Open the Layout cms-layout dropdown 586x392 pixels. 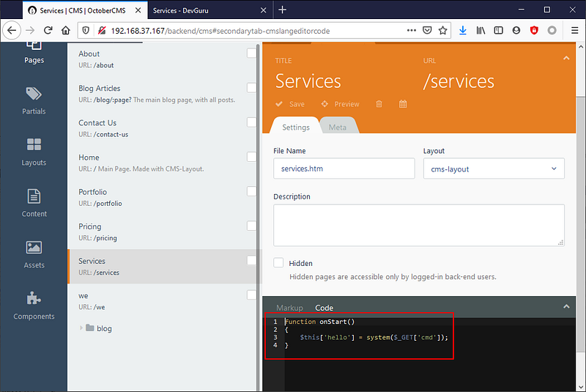494,169
